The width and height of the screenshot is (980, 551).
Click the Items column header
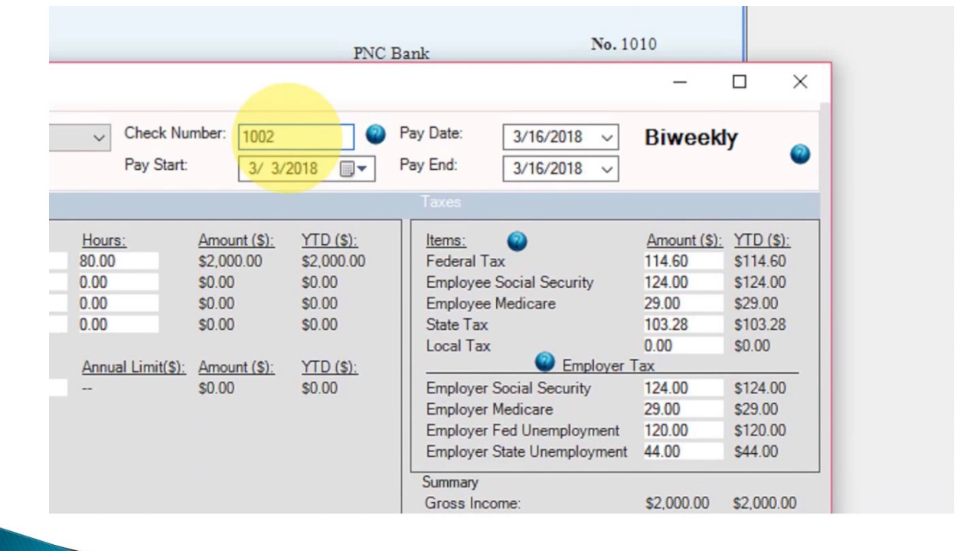point(446,240)
